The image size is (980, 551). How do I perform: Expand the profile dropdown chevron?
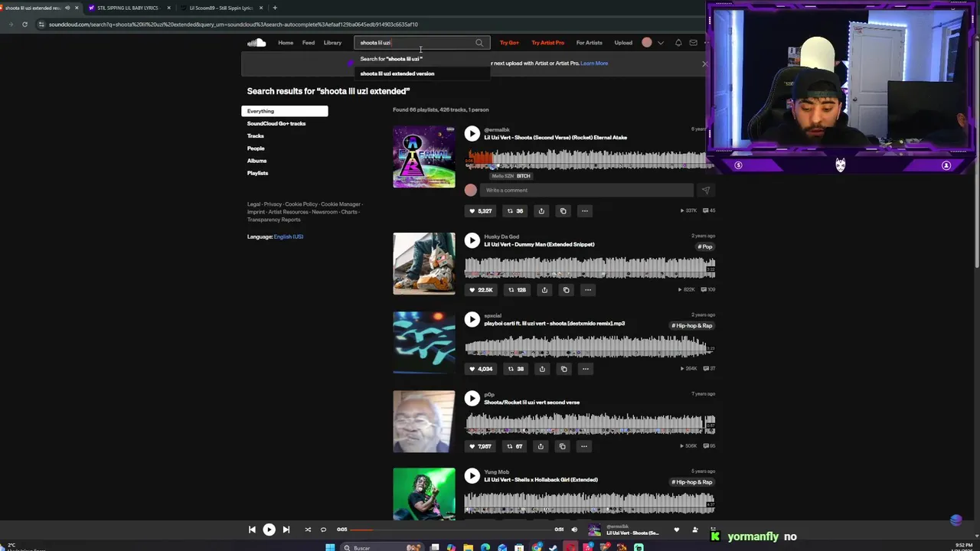661,43
